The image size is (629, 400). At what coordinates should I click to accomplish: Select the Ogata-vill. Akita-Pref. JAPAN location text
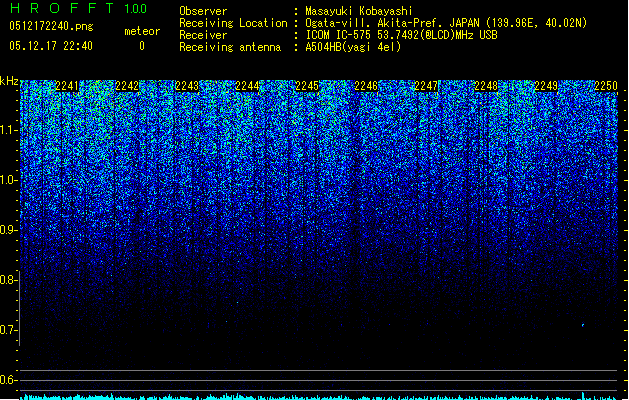coord(446,23)
